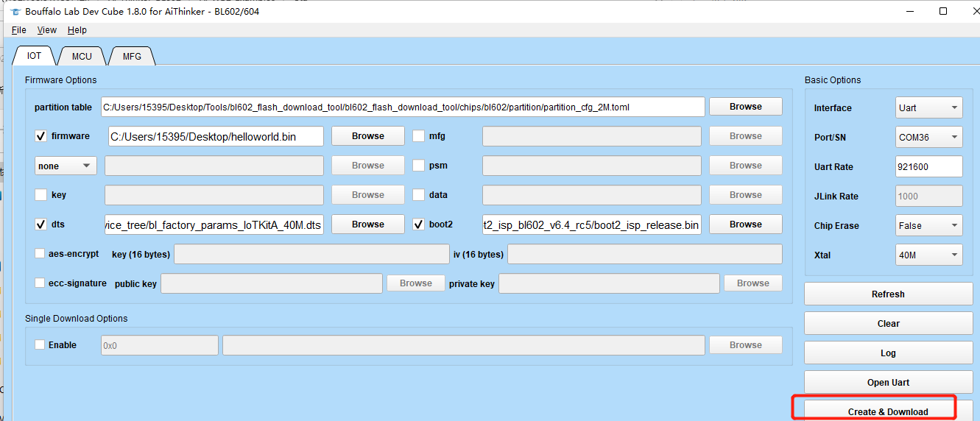
Task: Tick the data checkbox
Action: [x=418, y=195]
